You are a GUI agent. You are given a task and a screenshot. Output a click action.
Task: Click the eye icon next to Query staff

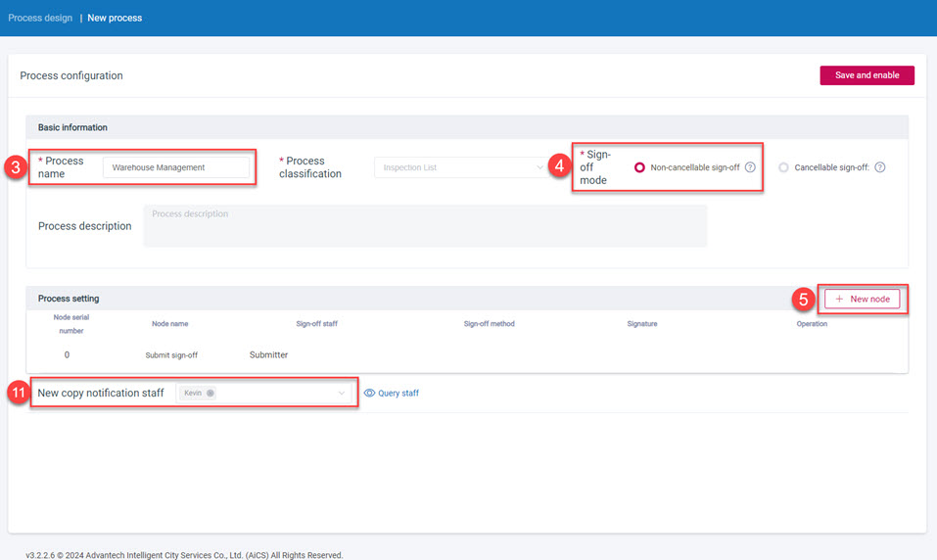(370, 393)
